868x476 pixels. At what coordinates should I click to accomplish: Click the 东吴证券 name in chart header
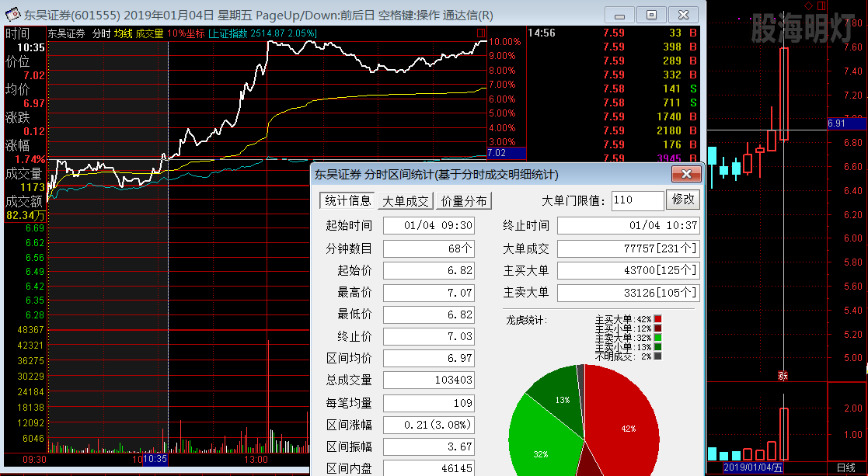coord(66,33)
